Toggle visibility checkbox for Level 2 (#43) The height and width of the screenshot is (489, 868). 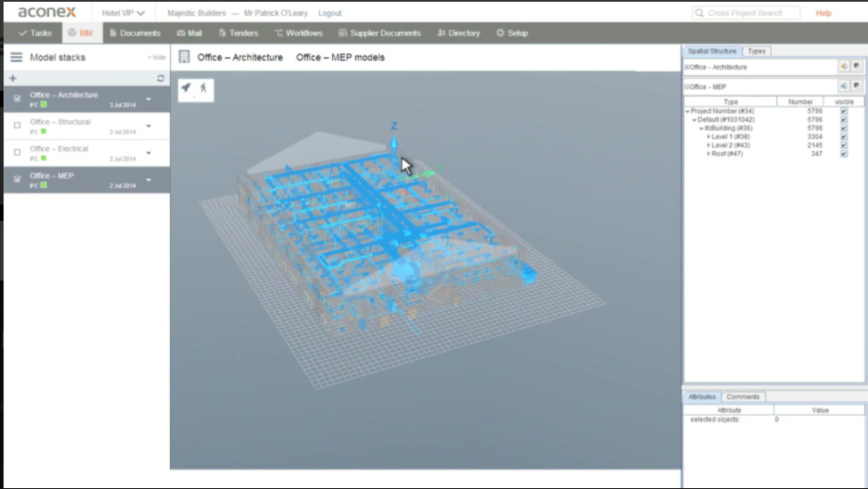point(843,145)
